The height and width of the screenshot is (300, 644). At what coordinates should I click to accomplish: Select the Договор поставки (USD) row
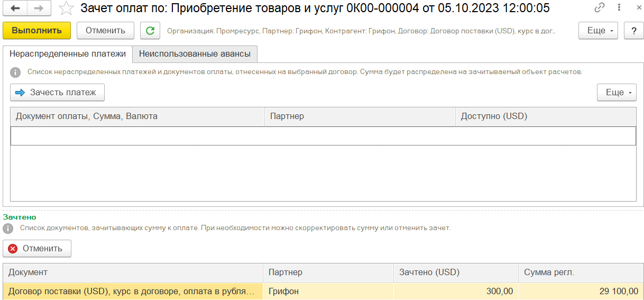[323, 291]
